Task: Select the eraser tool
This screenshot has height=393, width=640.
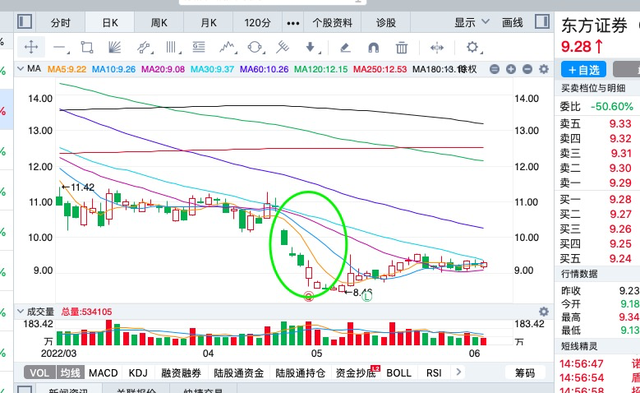Action: tap(345, 48)
